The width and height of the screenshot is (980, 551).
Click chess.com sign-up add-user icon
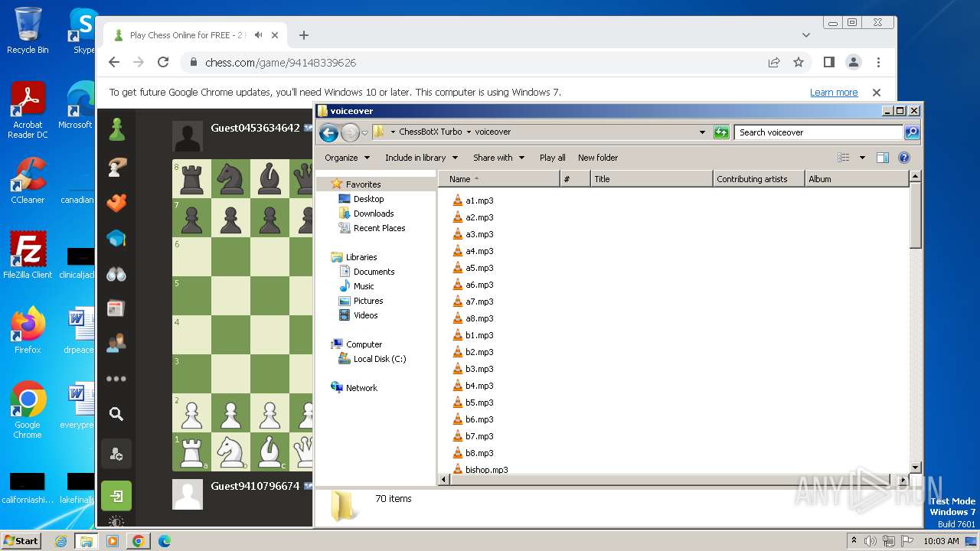[x=116, y=455]
